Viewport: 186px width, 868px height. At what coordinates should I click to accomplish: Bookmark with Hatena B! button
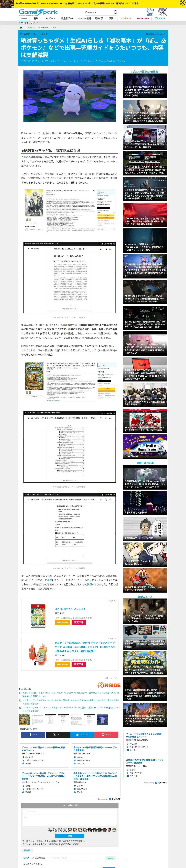coord(82,735)
